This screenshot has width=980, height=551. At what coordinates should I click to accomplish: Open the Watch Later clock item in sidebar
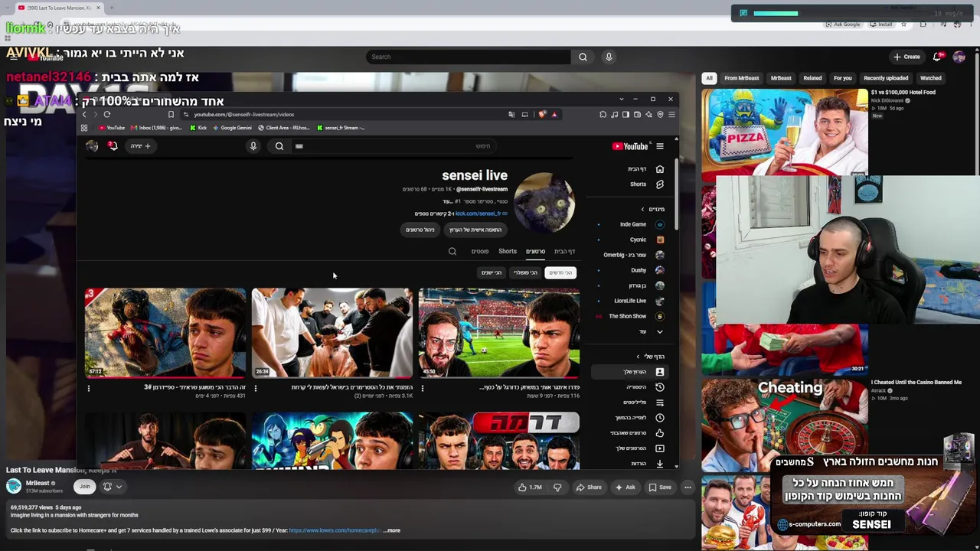660,418
